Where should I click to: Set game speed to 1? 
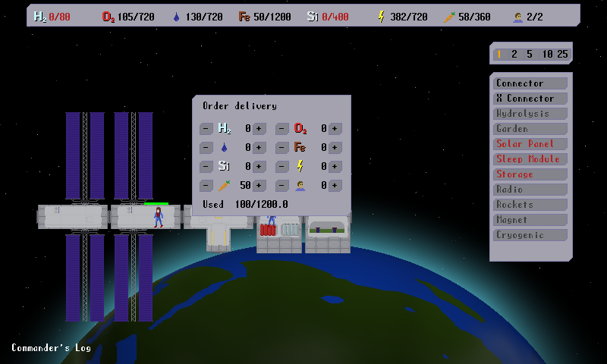tap(499, 54)
